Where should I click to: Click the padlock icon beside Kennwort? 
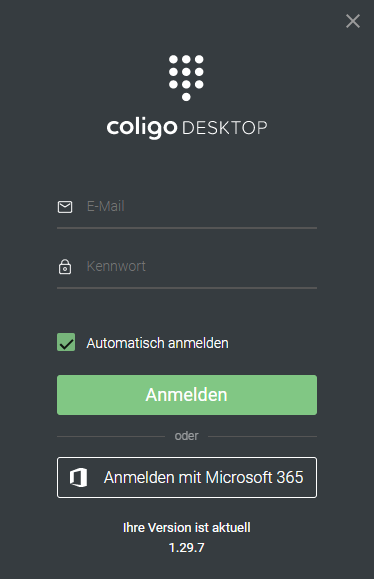[65, 267]
